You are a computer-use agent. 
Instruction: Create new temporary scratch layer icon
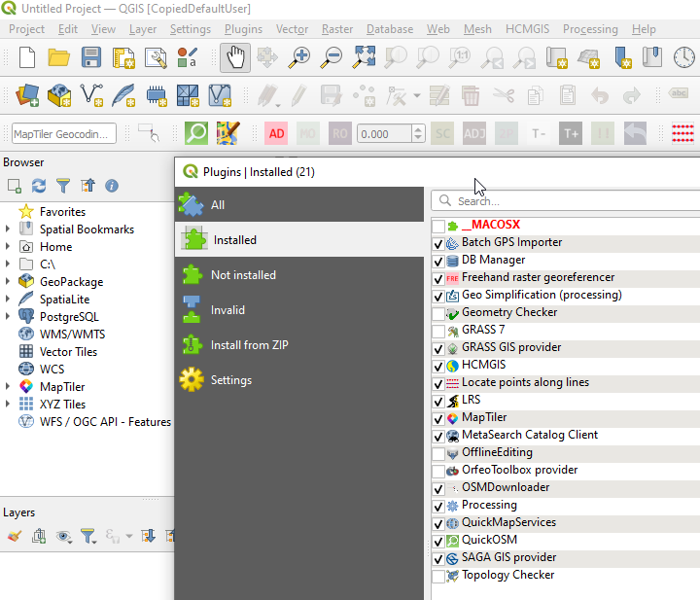pos(157,95)
